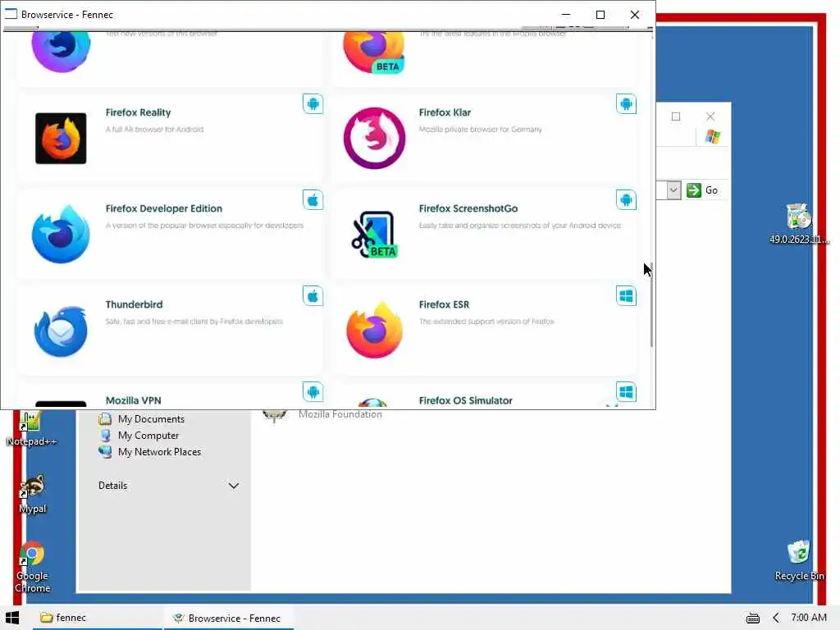This screenshot has height=630, width=840.
Task: Show hidden tray icons chevron
Action: [776, 618]
